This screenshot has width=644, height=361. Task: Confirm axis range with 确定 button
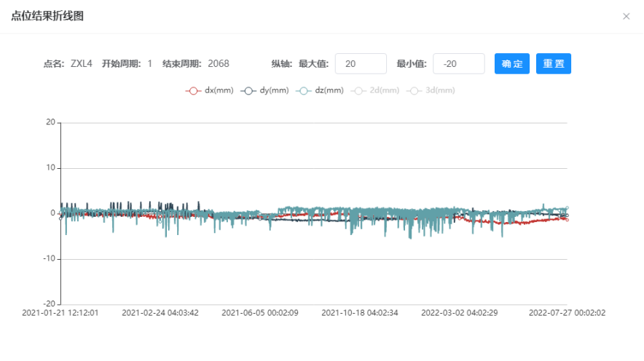pyautogui.click(x=511, y=63)
